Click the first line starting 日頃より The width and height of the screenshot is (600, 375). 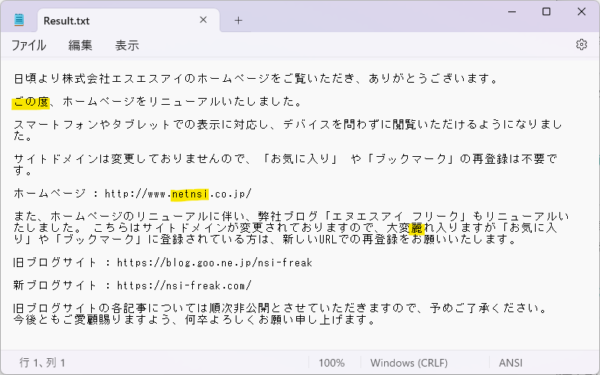[x=256, y=79]
